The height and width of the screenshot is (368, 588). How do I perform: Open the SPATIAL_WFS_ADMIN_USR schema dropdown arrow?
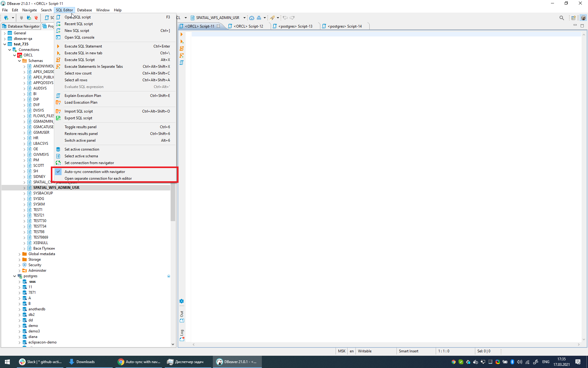(x=244, y=17)
